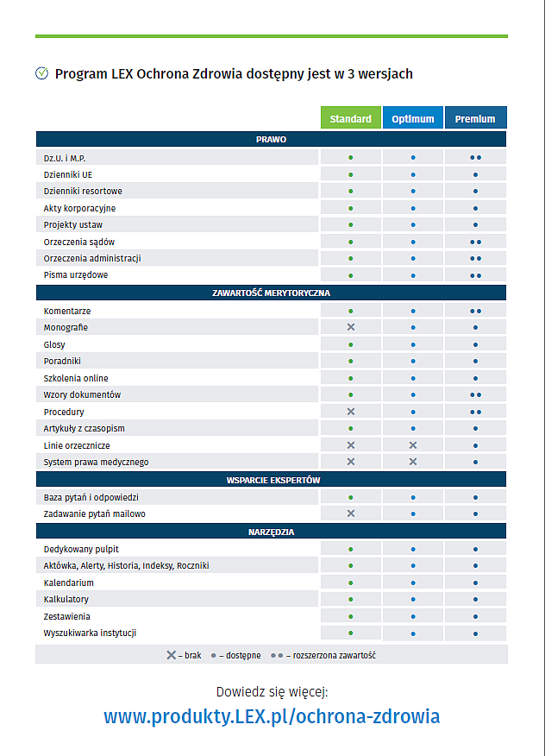Click the X icon in the legend for brak
The image size is (545, 756).
[171, 655]
